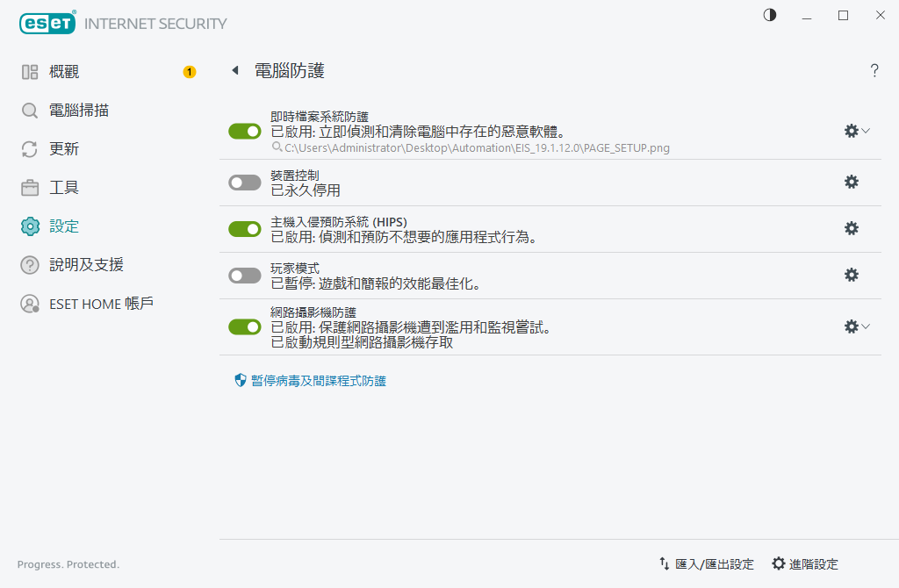Image resolution: width=899 pixels, height=588 pixels.
Task: Click the 電腦防護 page title
Action: tap(290, 70)
